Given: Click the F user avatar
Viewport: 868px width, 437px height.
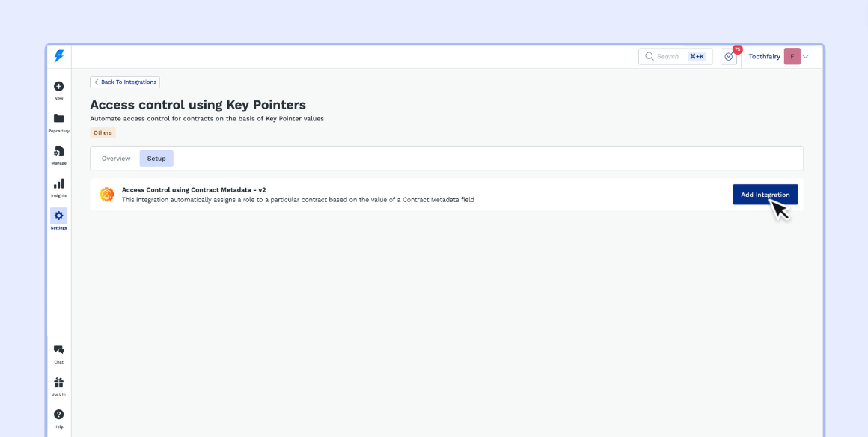Looking at the screenshot, I should click(x=792, y=57).
